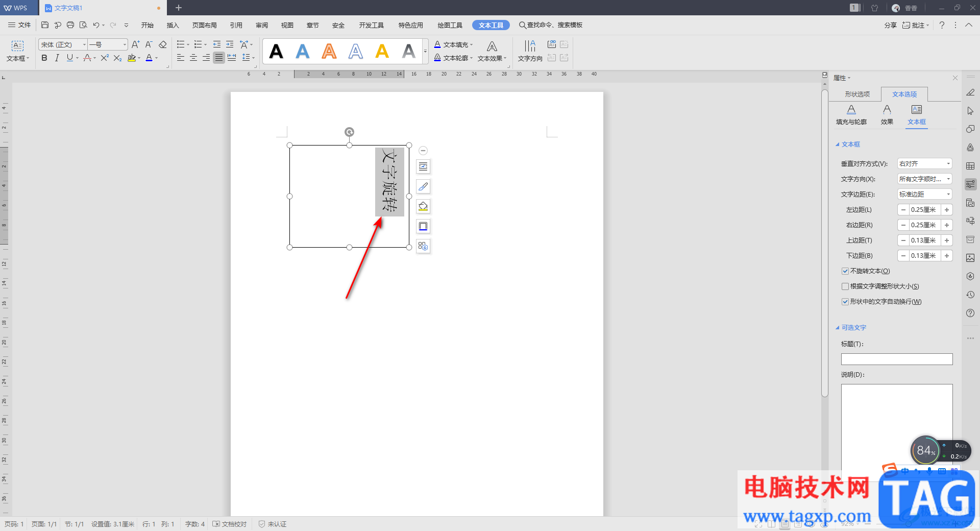Collapse the 文本框 section header

[x=848, y=144]
